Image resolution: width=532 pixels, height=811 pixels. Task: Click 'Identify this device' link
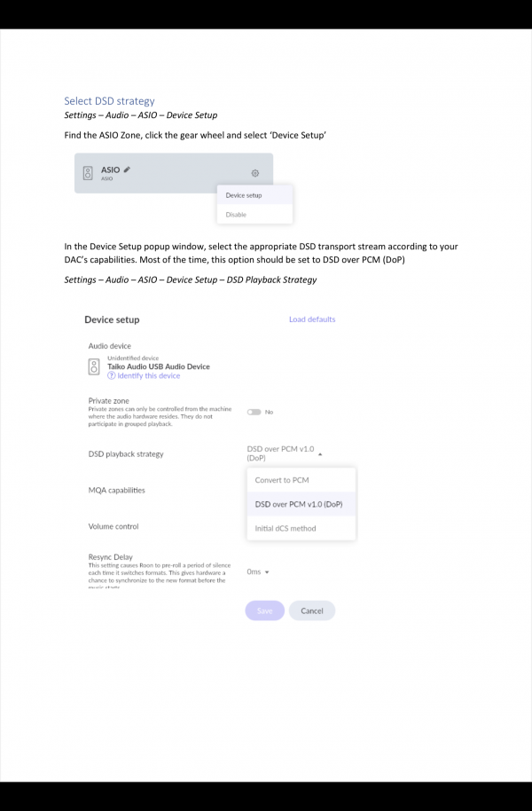[x=149, y=376]
